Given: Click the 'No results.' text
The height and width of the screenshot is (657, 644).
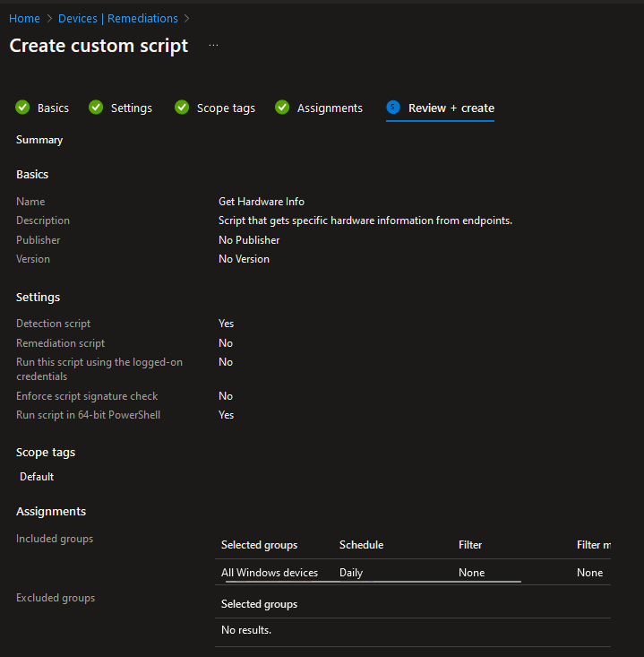Looking at the screenshot, I should click(x=246, y=630).
